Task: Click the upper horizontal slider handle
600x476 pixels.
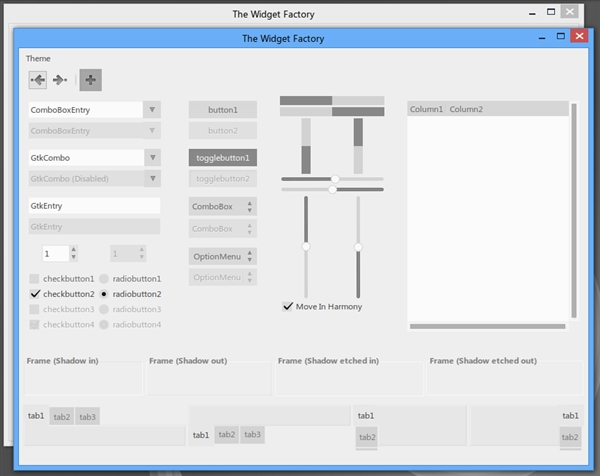Action: point(335,179)
